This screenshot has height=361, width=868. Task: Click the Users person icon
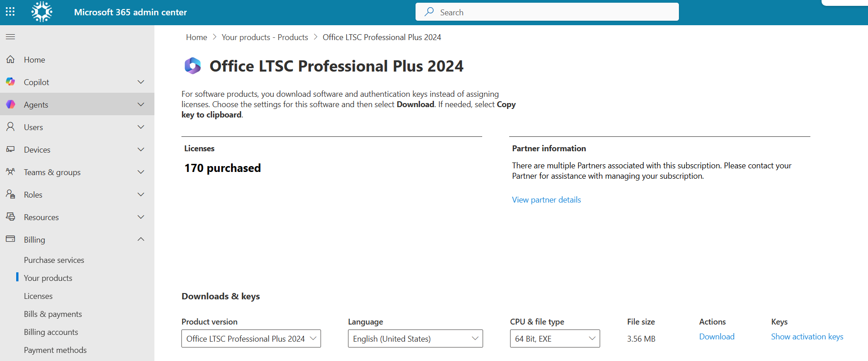pos(10,127)
